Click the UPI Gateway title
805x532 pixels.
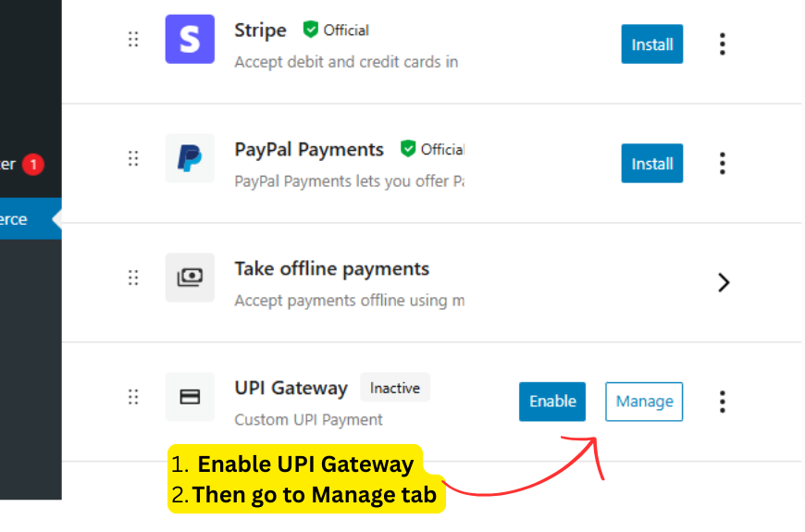coord(291,389)
